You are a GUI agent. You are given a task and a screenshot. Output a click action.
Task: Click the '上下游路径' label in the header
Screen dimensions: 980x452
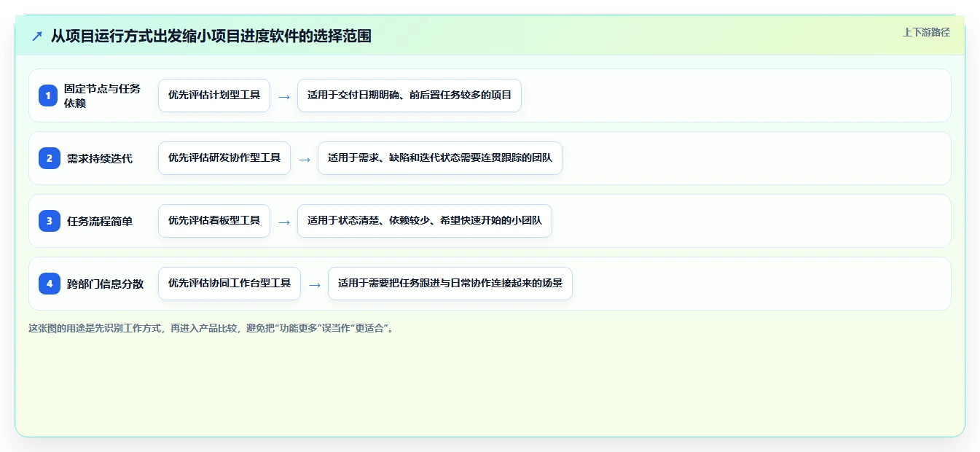pyautogui.click(x=926, y=32)
